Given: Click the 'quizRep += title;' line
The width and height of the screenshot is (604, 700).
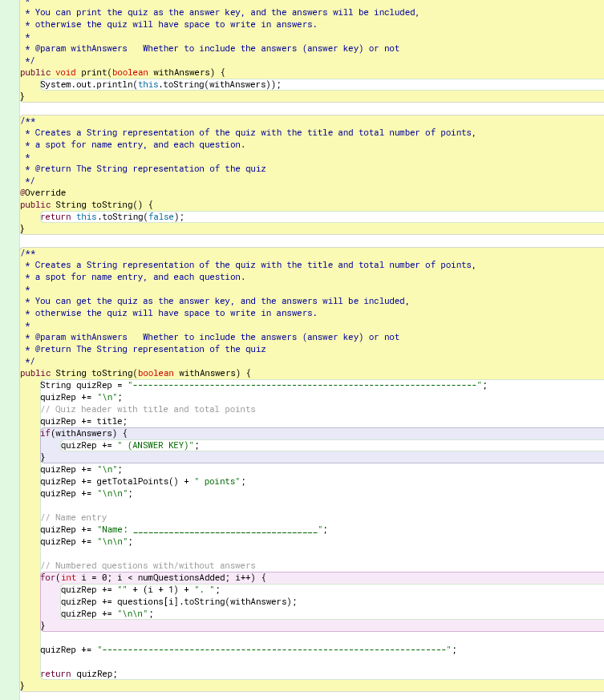Looking at the screenshot, I should pyautogui.click(x=83, y=422).
